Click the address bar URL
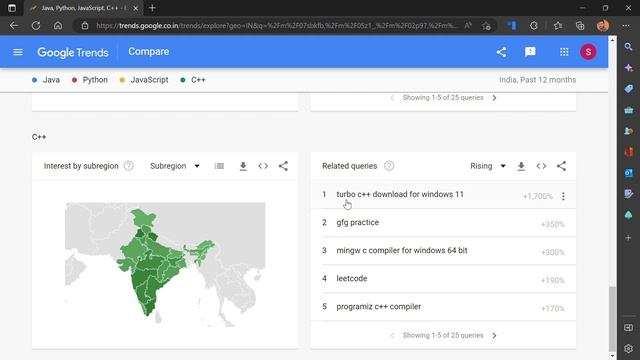 tap(278, 26)
